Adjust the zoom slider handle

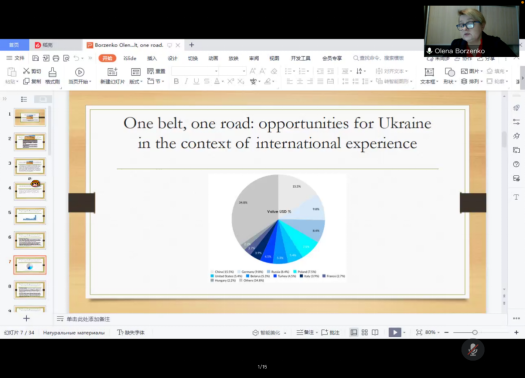475,332
